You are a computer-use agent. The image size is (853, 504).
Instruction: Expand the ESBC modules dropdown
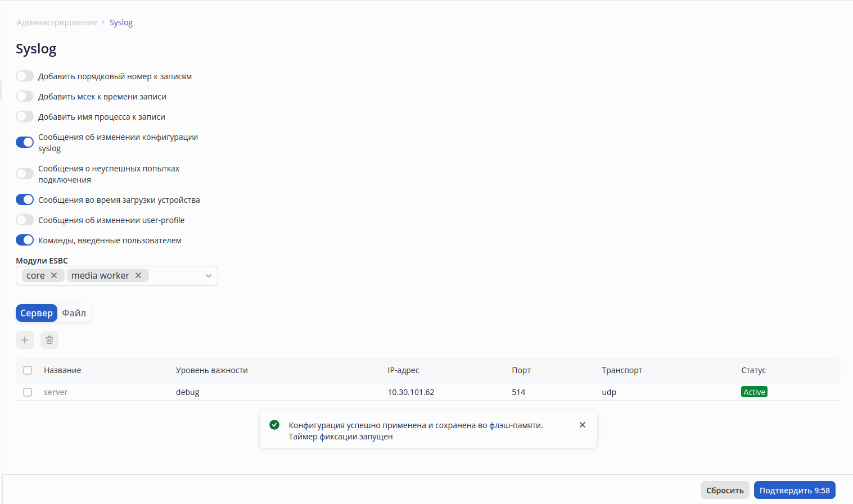(208, 276)
